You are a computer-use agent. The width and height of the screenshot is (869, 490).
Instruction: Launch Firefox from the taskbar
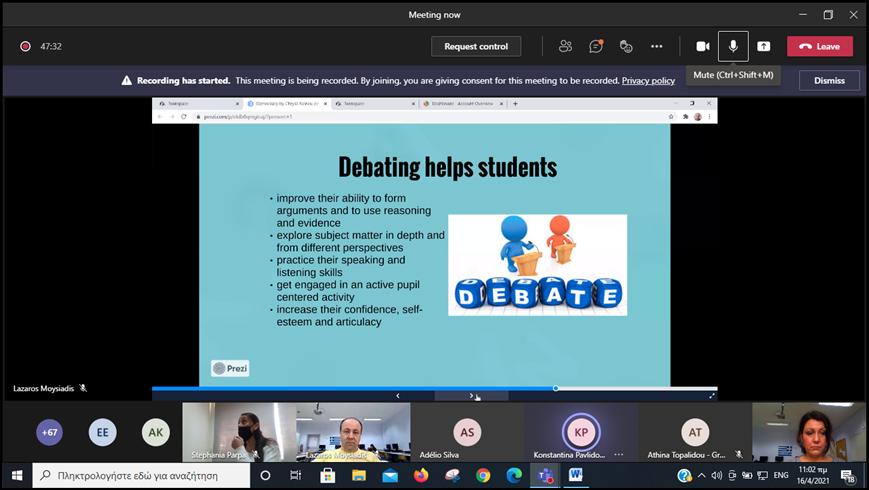tap(421, 476)
